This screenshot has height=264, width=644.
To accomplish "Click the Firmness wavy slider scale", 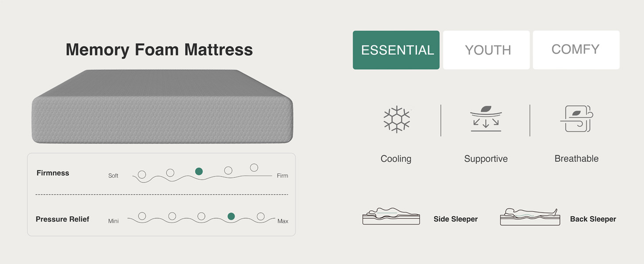I will pos(198,175).
